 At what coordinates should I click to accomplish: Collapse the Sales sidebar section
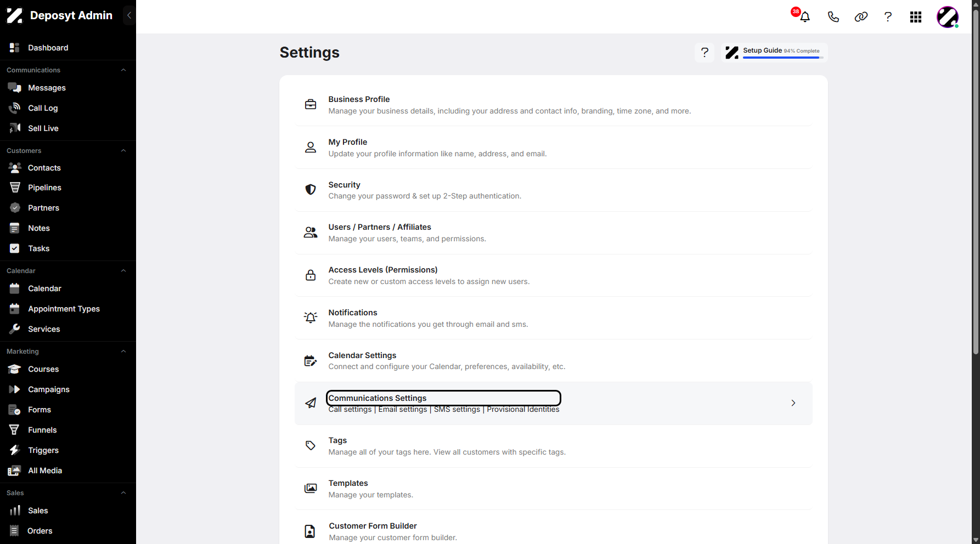coord(123,493)
